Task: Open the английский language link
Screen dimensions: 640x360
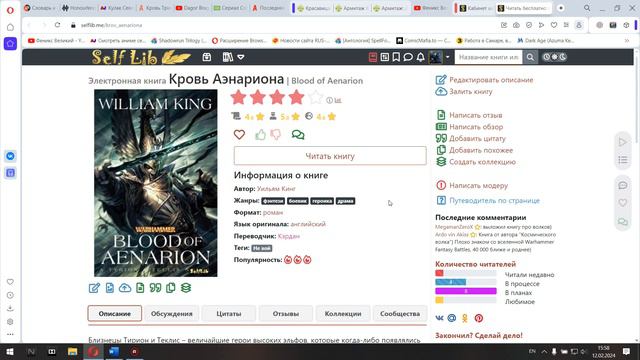Action: (308, 224)
